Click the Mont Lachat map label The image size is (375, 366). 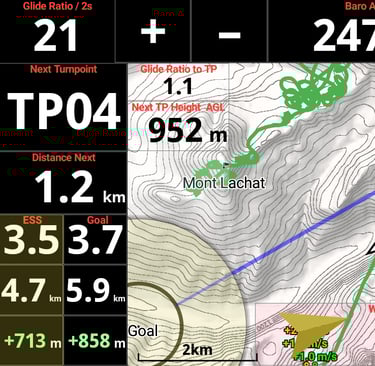click(224, 183)
